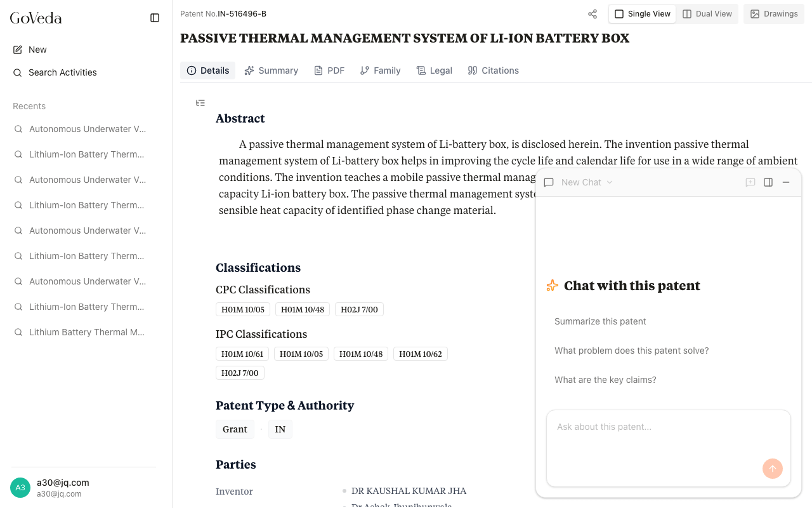Go to the Legal tab
The image size is (812, 508).
pos(434,70)
